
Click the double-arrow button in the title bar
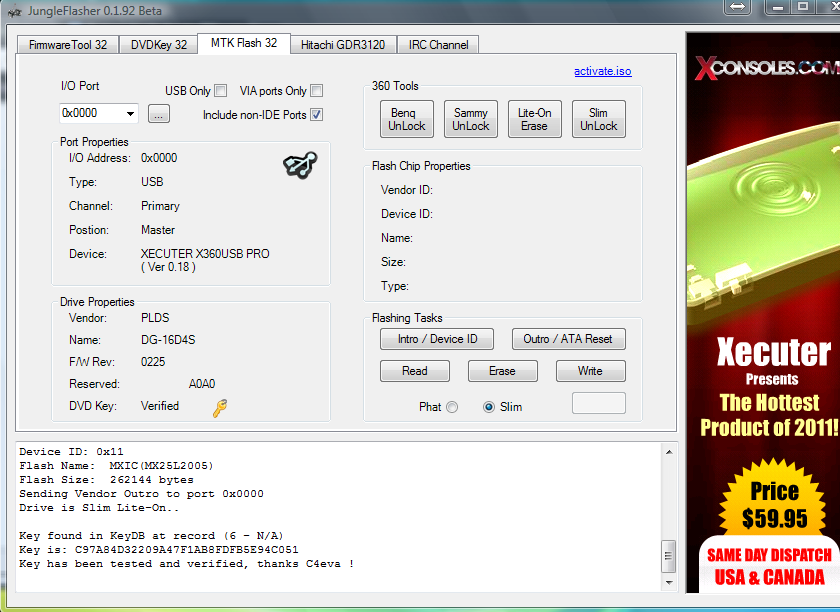point(738,7)
